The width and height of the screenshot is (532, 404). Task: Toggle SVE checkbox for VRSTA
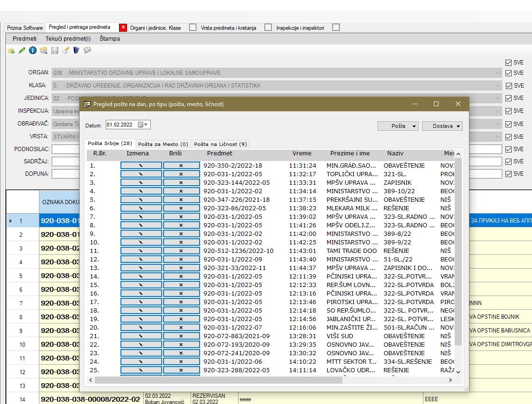(x=508, y=137)
